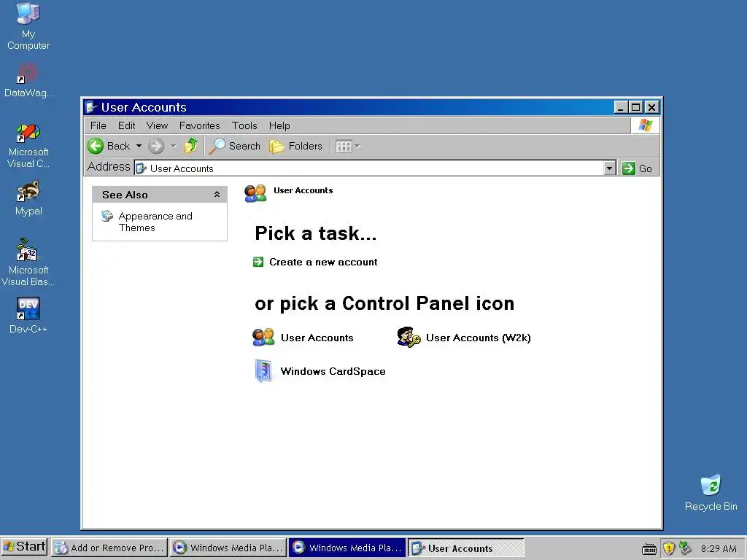Switch to the first Windows Media Player taskbar button
This screenshot has height=560, width=747.
228,548
